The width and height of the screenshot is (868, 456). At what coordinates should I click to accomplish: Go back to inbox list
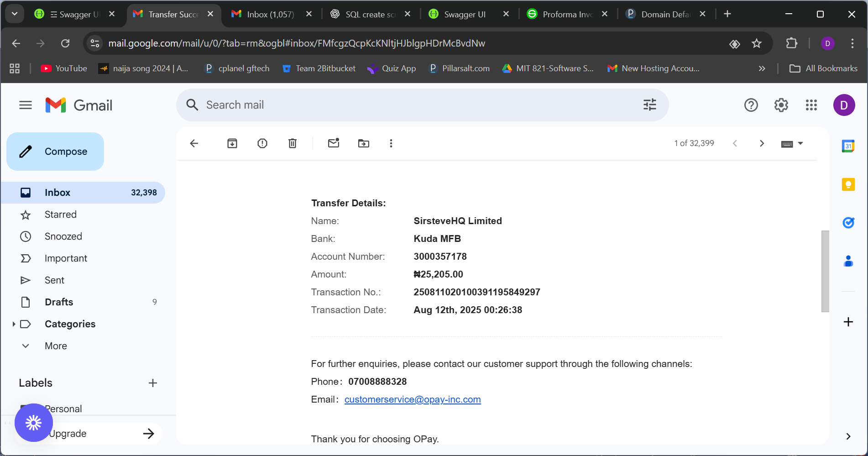pyautogui.click(x=194, y=143)
